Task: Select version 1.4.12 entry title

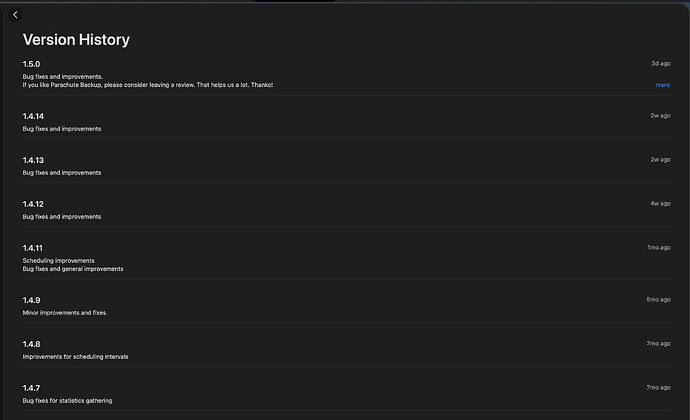Action: tap(34, 204)
